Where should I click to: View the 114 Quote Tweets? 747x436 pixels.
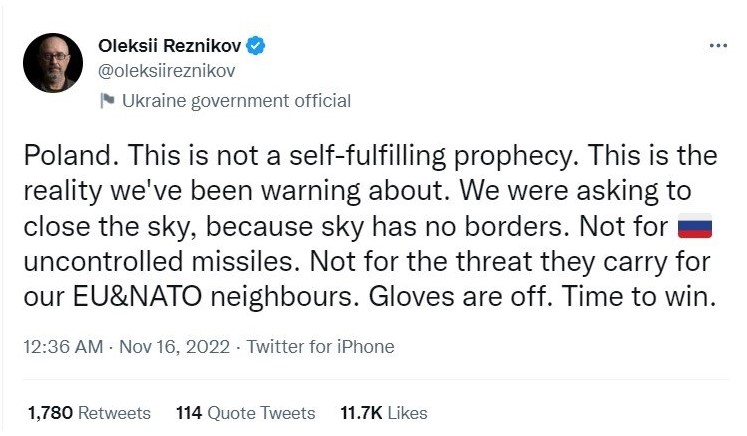pyautogui.click(x=245, y=412)
